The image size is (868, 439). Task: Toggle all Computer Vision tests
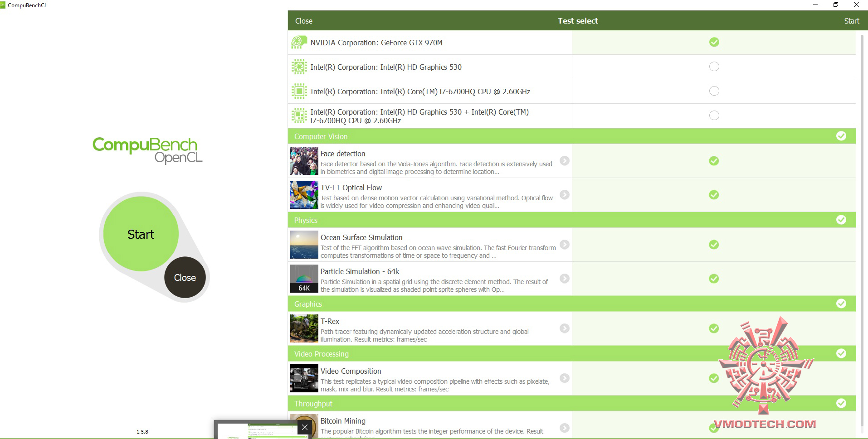tap(841, 136)
